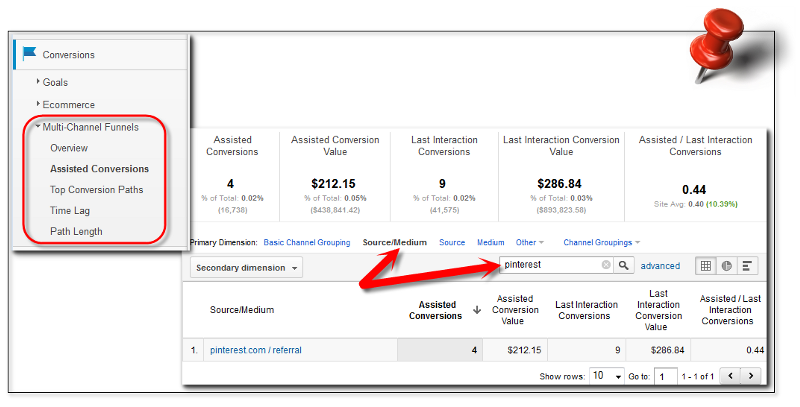Switch to performance bar view icon

pos(747,266)
